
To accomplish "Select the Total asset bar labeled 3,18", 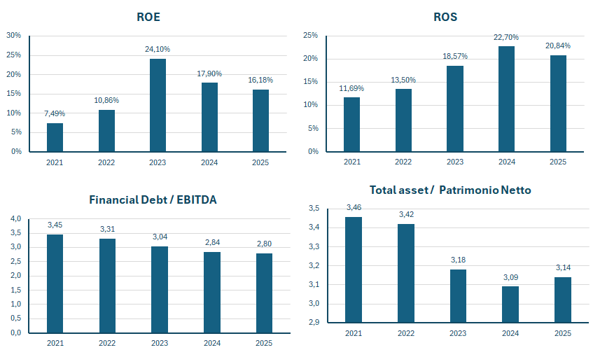I will [458, 296].
